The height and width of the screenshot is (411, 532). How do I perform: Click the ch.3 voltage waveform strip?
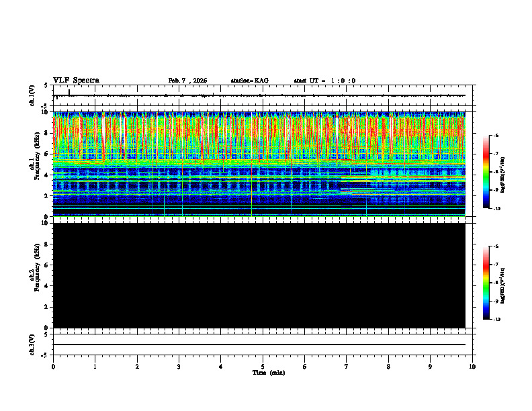coord(259,345)
